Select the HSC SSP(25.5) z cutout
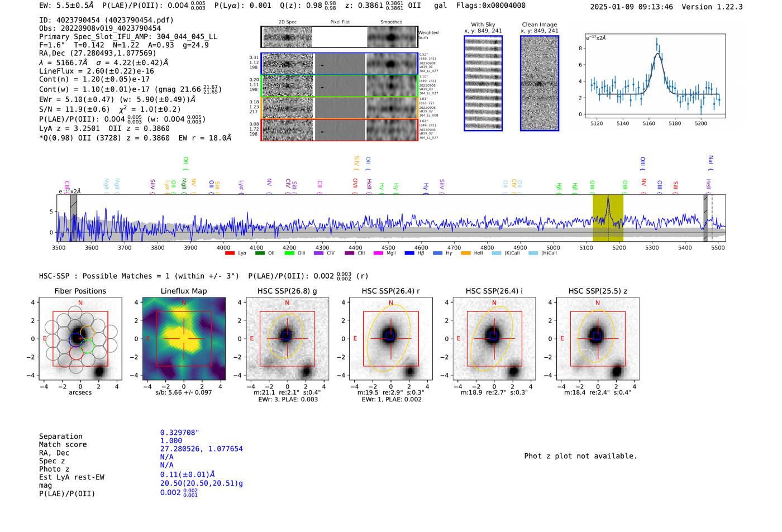The height and width of the screenshot is (532, 782). [x=598, y=339]
